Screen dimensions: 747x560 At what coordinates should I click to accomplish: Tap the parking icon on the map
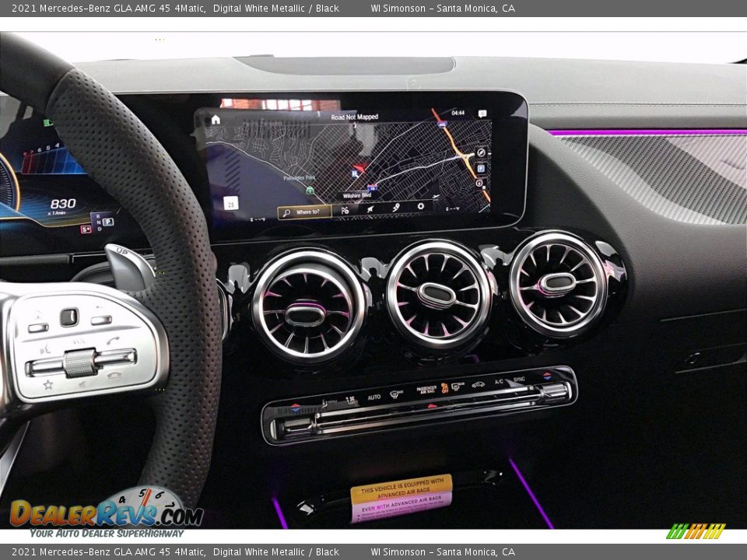click(481, 169)
